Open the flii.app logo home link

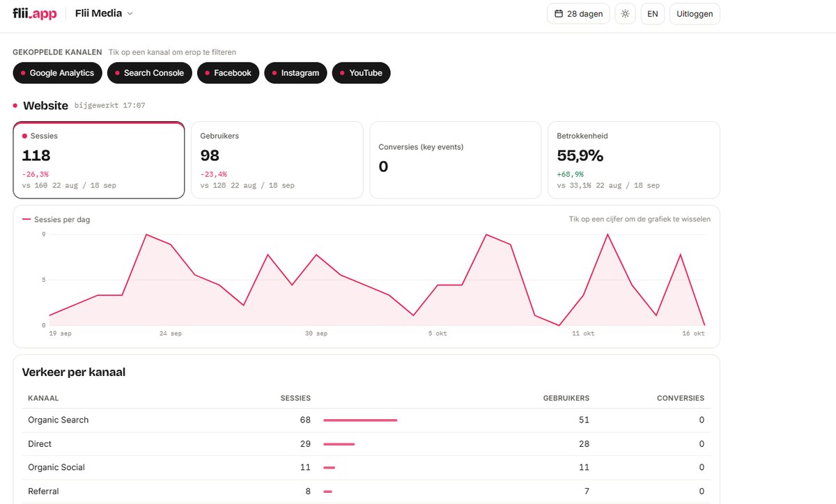pos(35,13)
